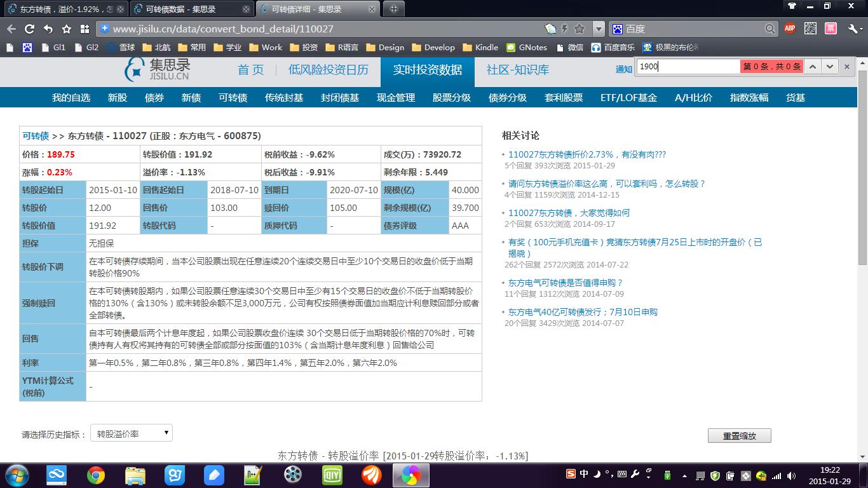
Task: Open the Develop bookmarks folder
Action: (x=433, y=47)
